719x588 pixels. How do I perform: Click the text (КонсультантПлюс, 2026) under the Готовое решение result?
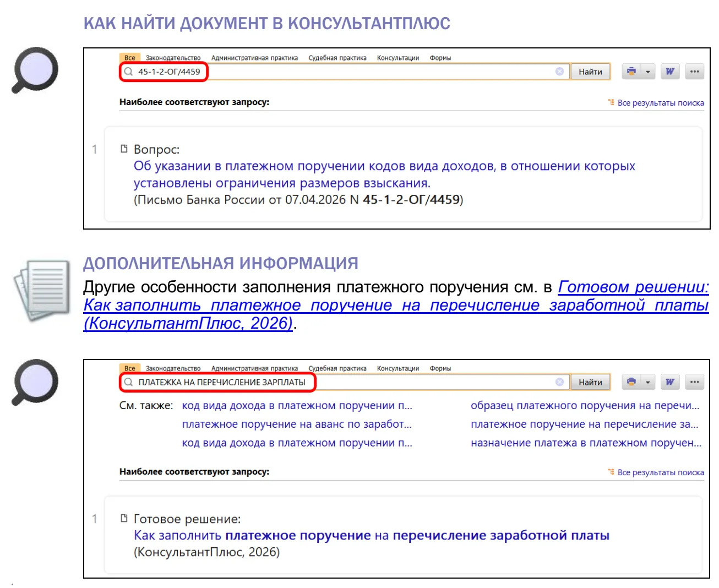point(206,552)
